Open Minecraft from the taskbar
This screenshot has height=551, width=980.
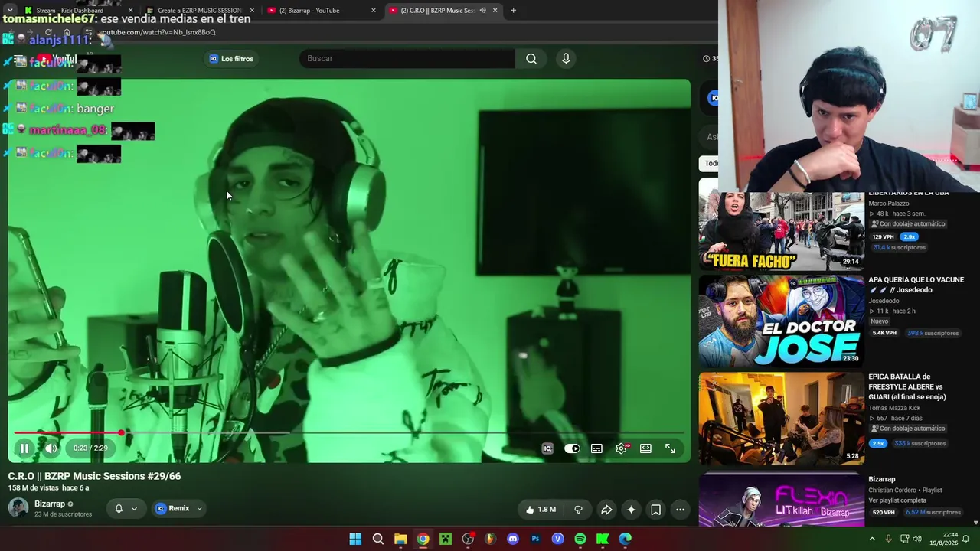[x=446, y=539]
